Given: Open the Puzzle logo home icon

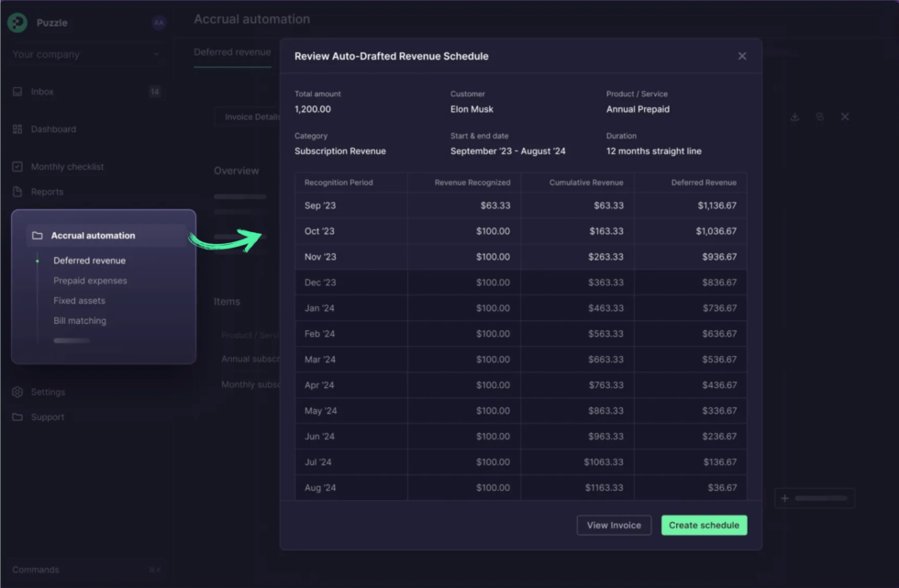Looking at the screenshot, I should (17, 22).
